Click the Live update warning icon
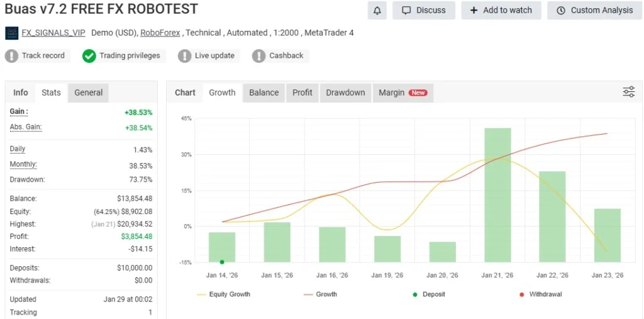Image resolution: width=644 pixels, height=319 pixels. coord(185,56)
